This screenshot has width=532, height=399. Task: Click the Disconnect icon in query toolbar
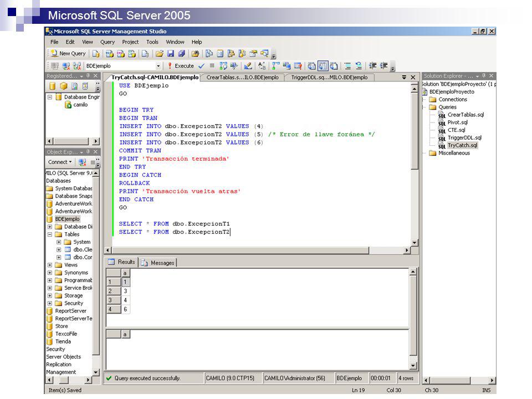click(66, 66)
